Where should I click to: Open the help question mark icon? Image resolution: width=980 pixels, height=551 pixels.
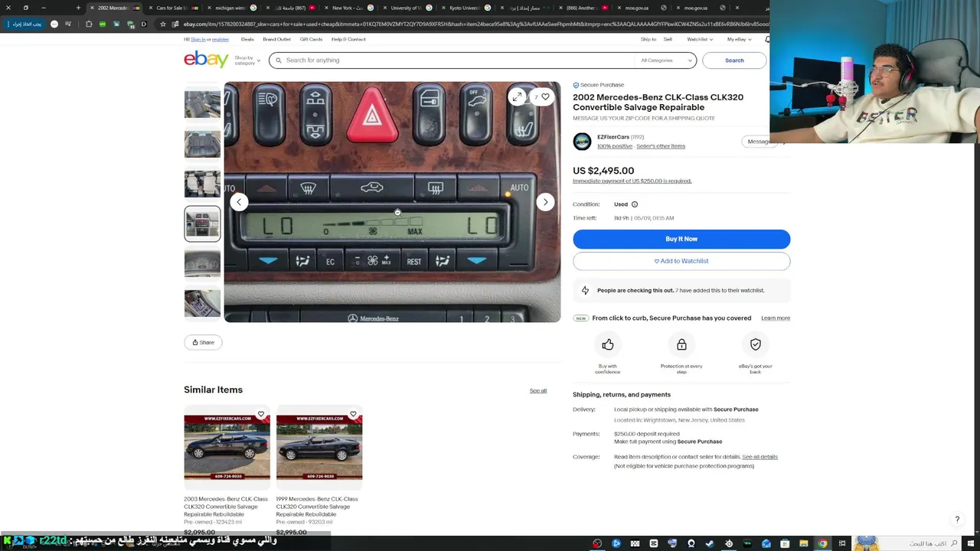click(x=957, y=520)
